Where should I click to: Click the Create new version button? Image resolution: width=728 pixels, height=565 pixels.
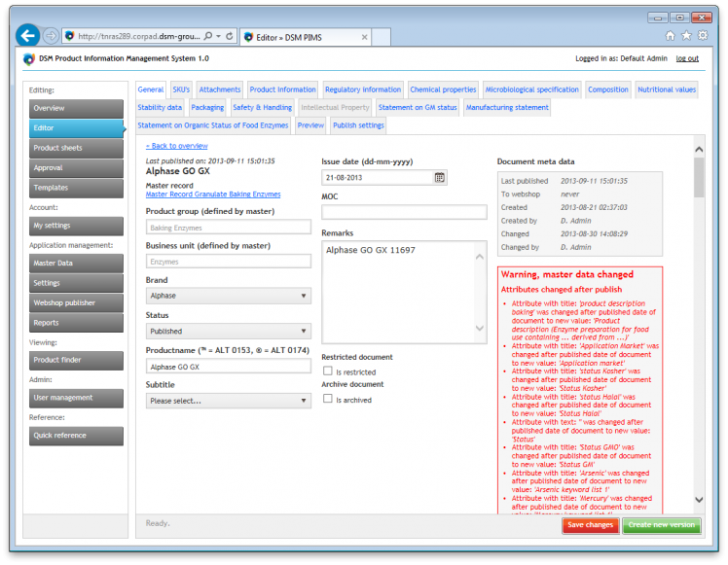pyautogui.click(x=662, y=525)
